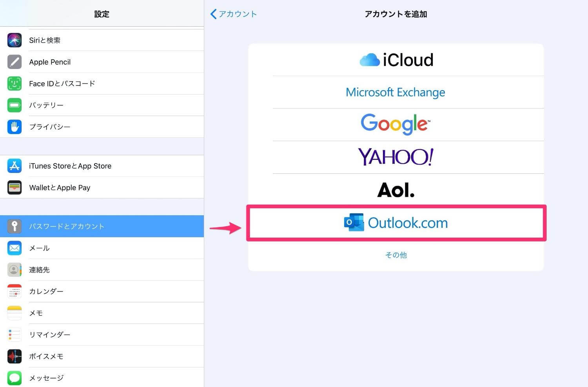Open WalletとApple Pay settings
The image size is (588, 387).
tap(102, 187)
